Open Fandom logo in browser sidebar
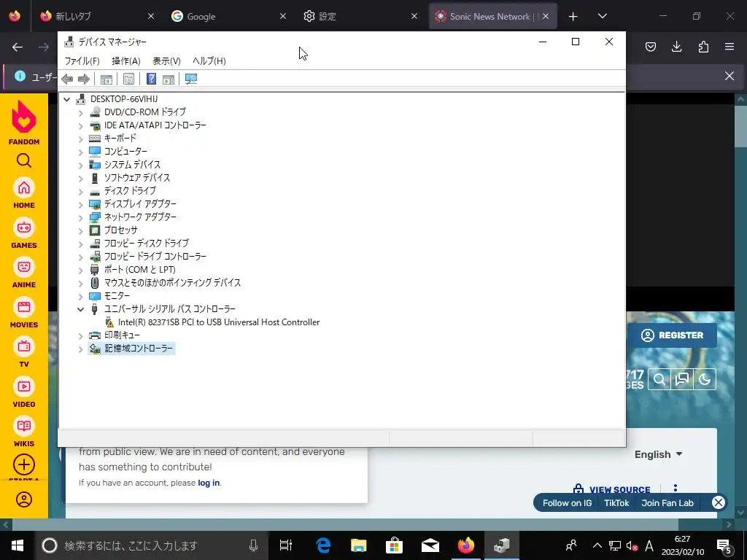747x560 pixels. tap(24, 122)
